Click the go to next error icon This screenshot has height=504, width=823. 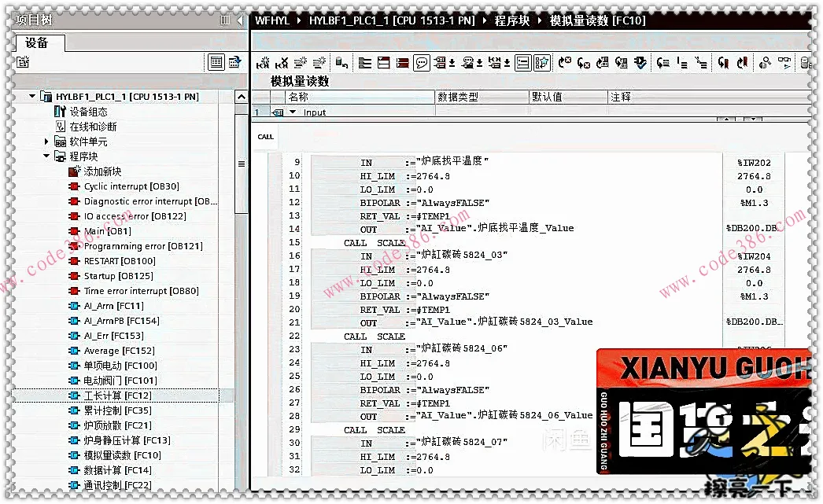click(565, 63)
